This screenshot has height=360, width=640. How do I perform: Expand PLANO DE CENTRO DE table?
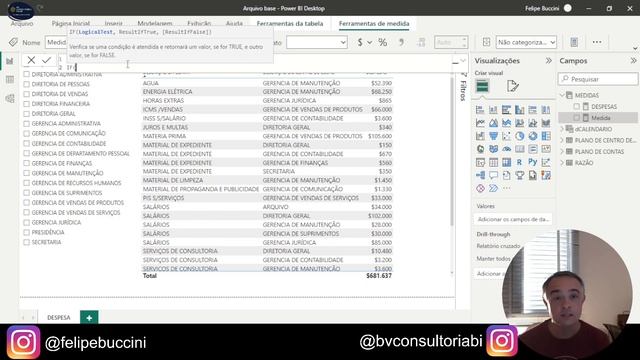[x=562, y=140]
